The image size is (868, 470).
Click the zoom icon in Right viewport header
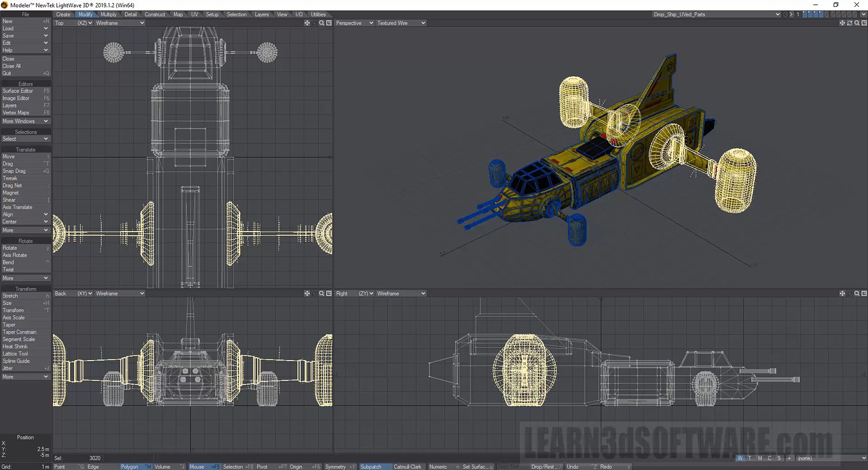tap(856, 293)
